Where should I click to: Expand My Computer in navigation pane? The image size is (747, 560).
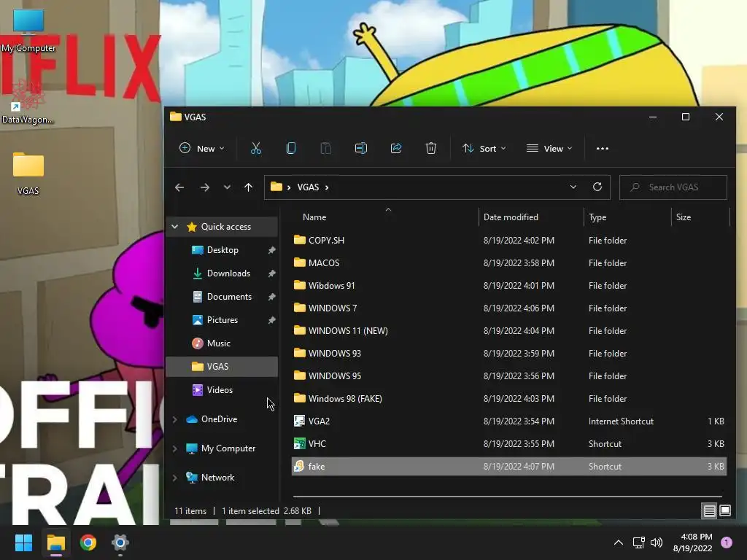pyautogui.click(x=175, y=448)
